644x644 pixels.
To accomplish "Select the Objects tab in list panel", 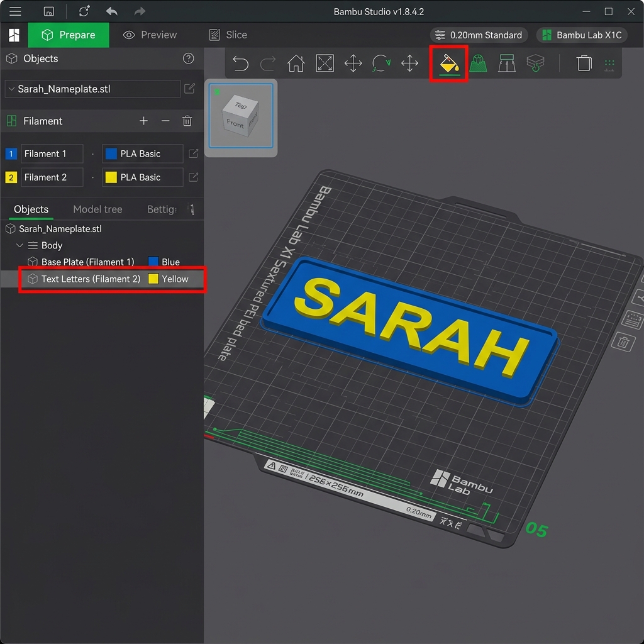I will point(31,209).
